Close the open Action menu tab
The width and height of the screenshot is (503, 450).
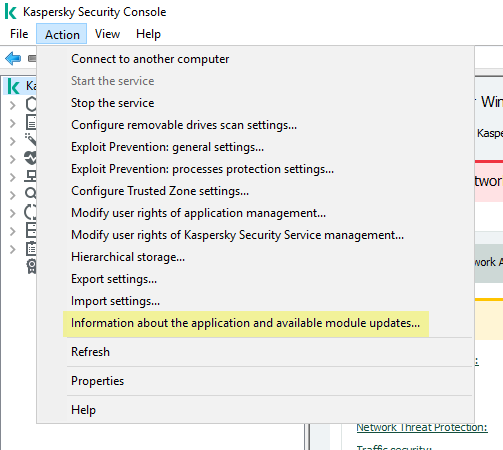62,34
